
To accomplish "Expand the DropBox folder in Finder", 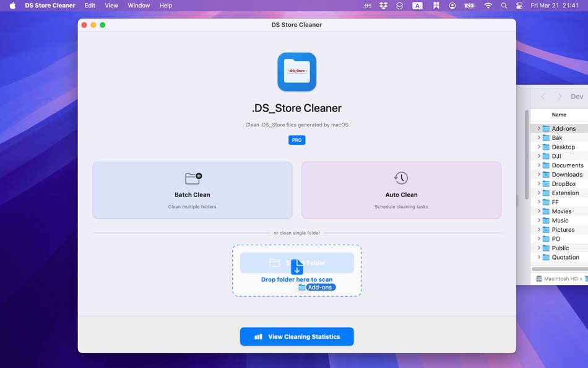I will pyautogui.click(x=539, y=183).
